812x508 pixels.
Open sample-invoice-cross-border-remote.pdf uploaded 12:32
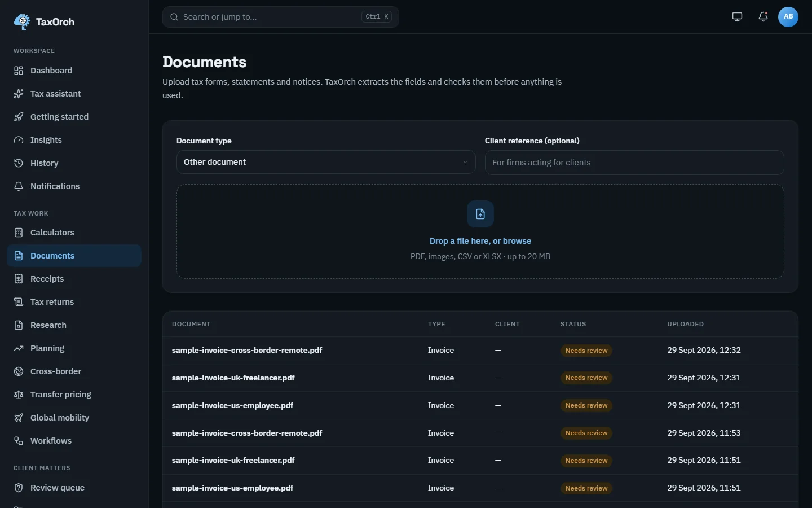click(247, 350)
